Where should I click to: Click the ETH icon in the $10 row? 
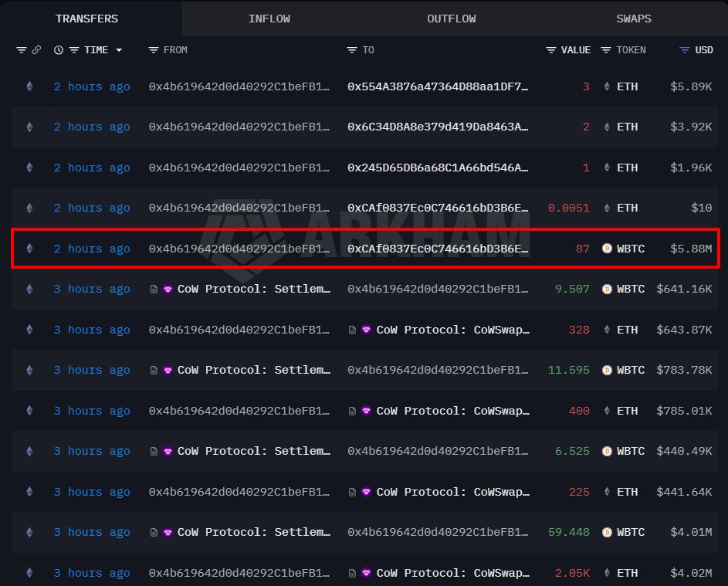[x=607, y=208]
